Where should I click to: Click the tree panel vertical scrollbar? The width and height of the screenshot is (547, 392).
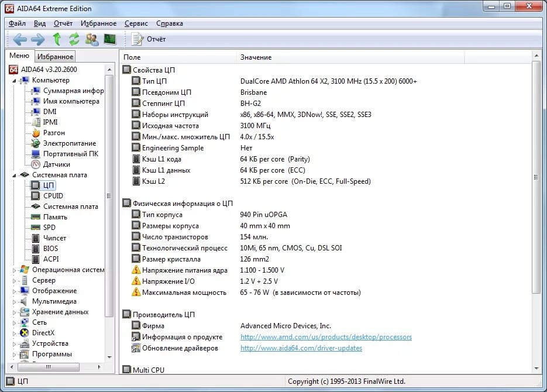point(109,195)
